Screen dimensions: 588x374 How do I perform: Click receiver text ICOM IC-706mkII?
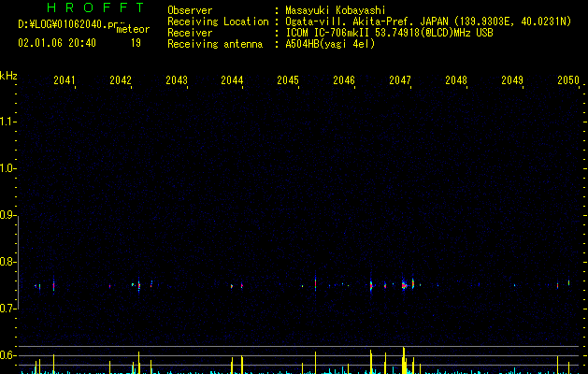coord(327,33)
